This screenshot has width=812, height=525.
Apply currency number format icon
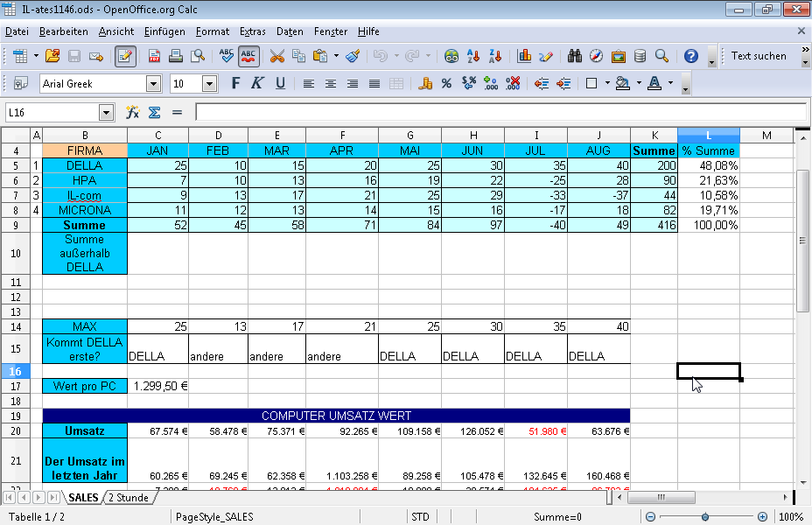[x=424, y=83]
